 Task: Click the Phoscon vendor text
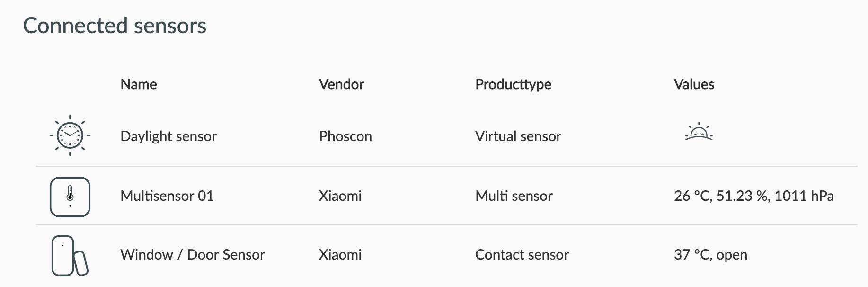pyautogui.click(x=345, y=136)
